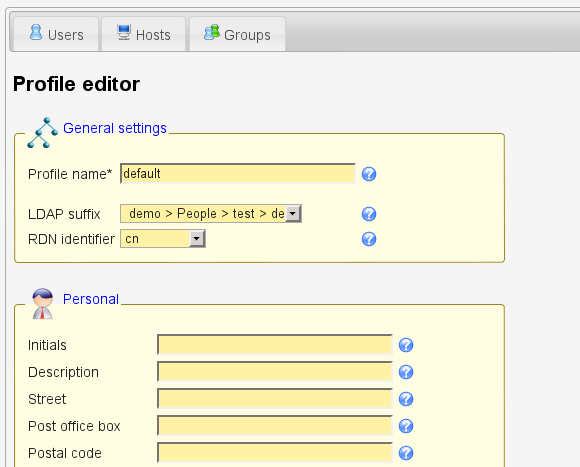This screenshot has height=467, width=580.
Task: Click the General settings heading link
Action: (115, 128)
